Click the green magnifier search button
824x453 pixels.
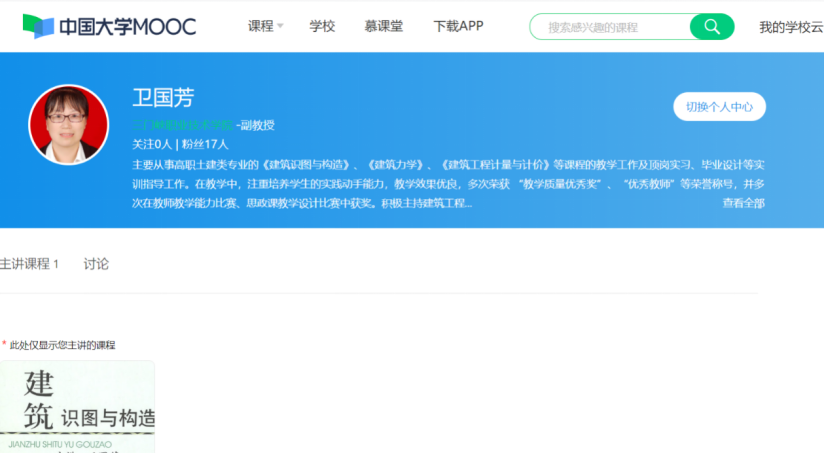712,27
